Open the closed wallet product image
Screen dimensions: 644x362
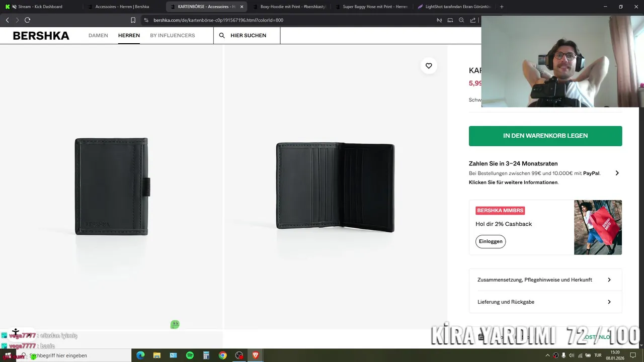coord(111,187)
